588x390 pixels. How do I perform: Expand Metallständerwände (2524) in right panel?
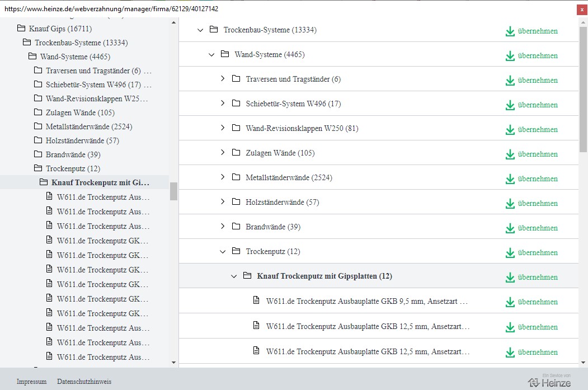(x=223, y=177)
